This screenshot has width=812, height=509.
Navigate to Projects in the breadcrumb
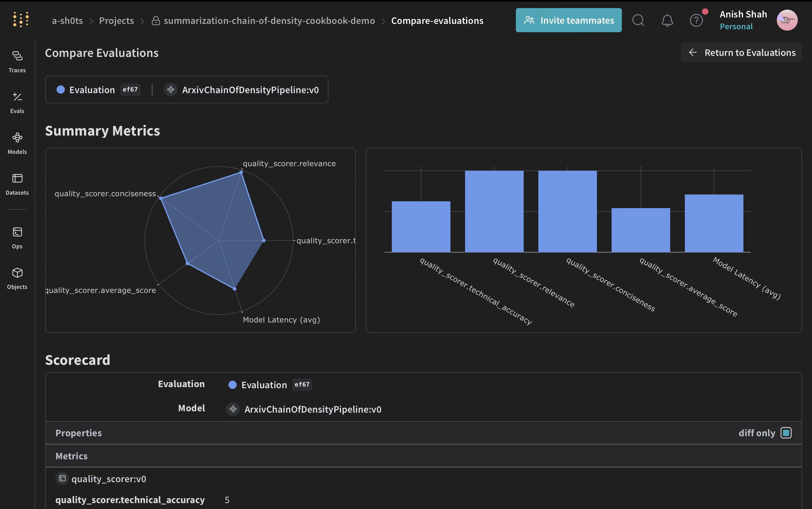116,20
